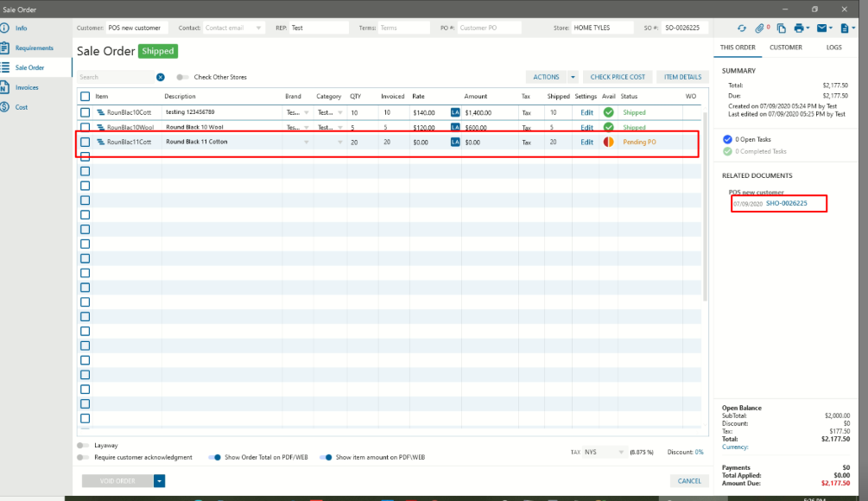The width and height of the screenshot is (868, 501).
Task: Expand the Contact email dropdown
Action: point(258,28)
